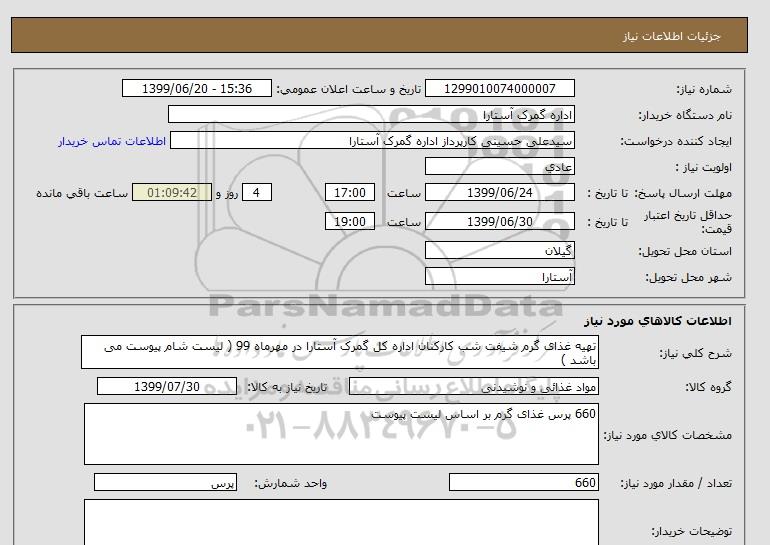Click the delivery province field گیلان

coord(499,250)
